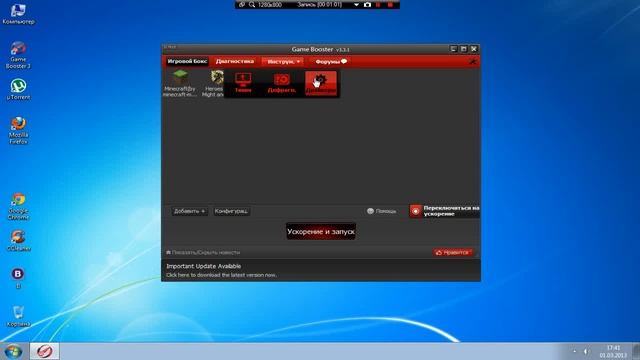Open the Помощь help link
Viewport: 640px width, 360px height.
click(x=382, y=211)
